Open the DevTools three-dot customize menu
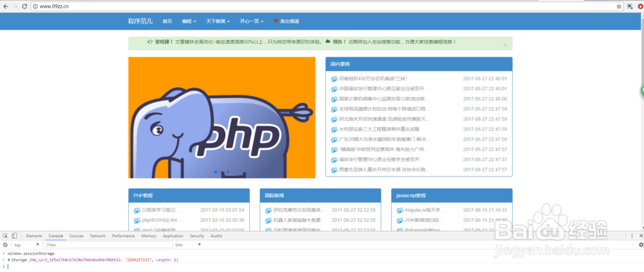 coord(632,236)
